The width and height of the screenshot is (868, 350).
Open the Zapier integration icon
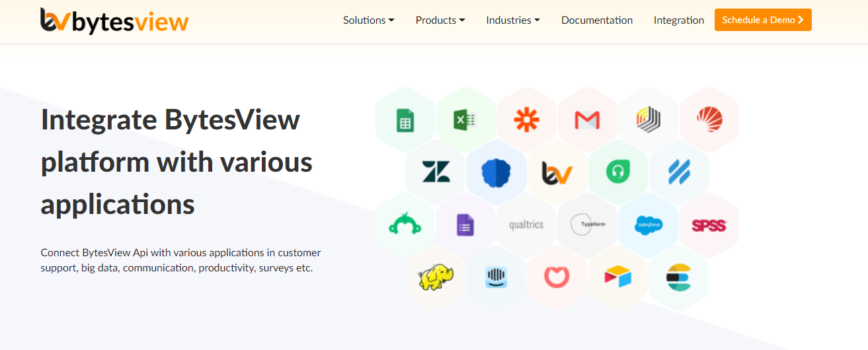pos(527,120)
